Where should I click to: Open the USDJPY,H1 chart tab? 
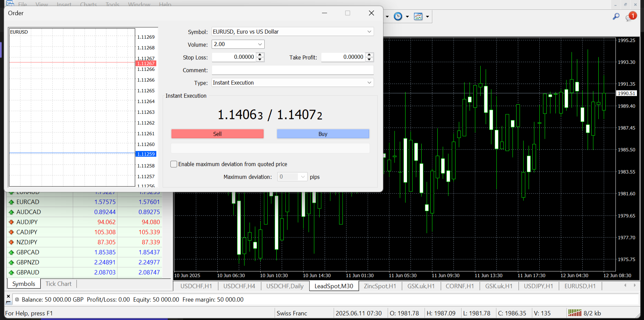point(538,286)
